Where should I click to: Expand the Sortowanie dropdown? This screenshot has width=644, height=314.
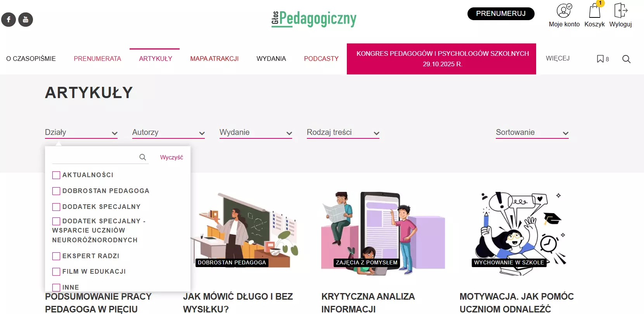point(532,133)
